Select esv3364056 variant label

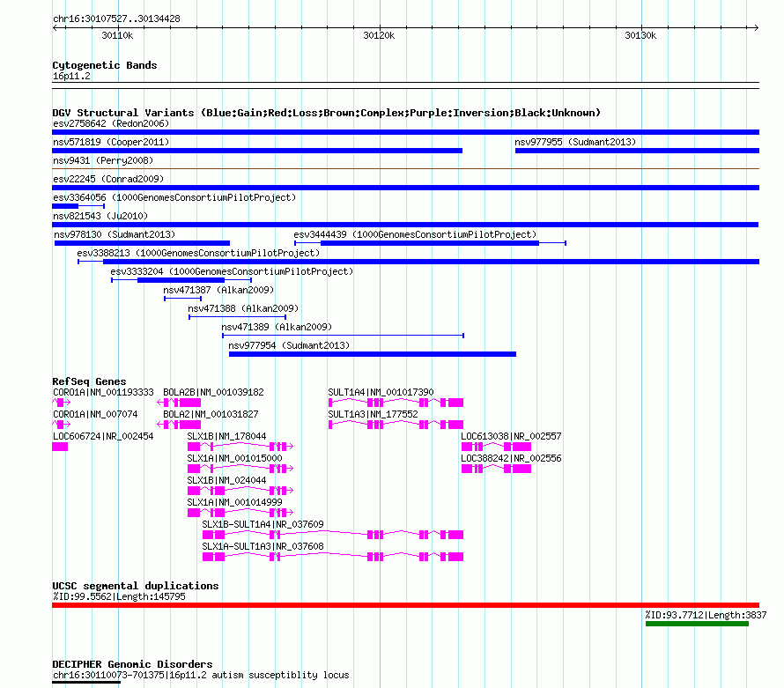174,197
